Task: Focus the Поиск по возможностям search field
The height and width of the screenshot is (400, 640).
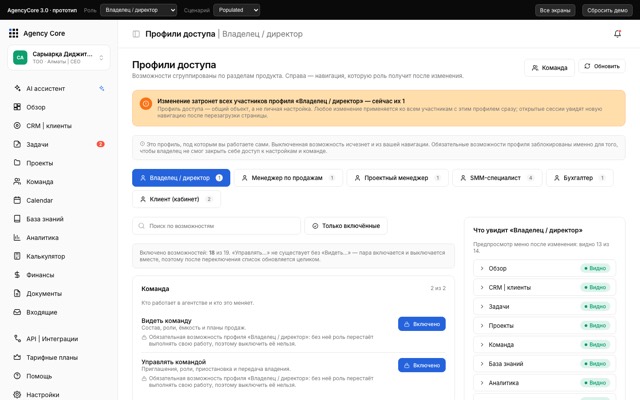Action: coord(216,226)
